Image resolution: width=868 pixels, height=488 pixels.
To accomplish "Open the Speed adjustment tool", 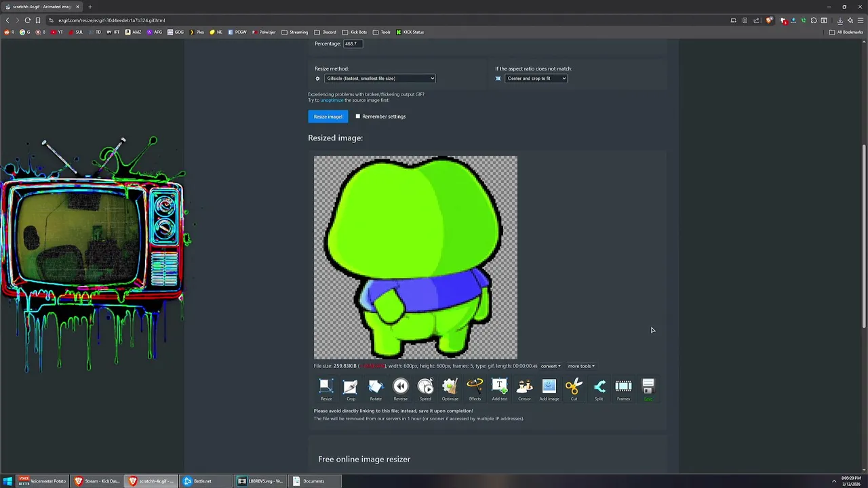I will click(x=425, y=390).
